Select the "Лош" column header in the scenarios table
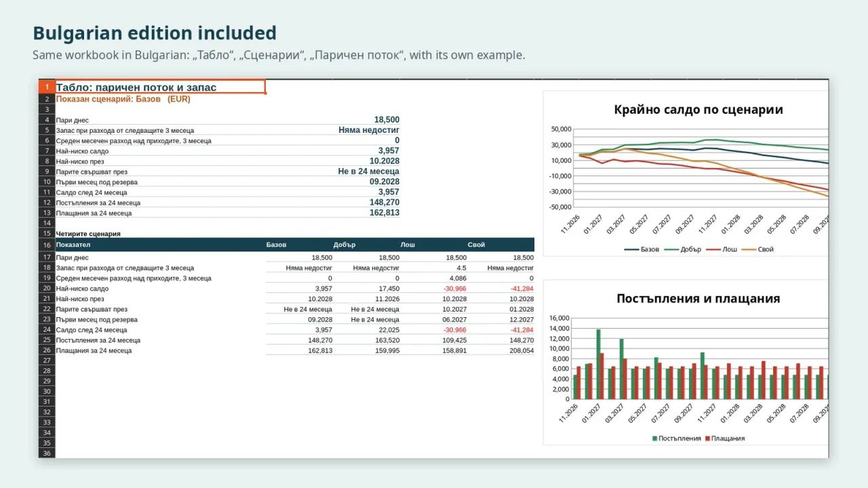Viewport: 868px width, 488px height. [x=433, y=245]
